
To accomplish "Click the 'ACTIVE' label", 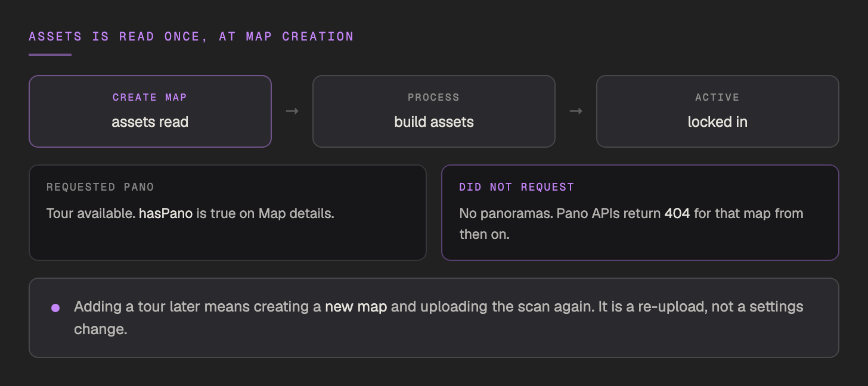I will tap(718, 97).
